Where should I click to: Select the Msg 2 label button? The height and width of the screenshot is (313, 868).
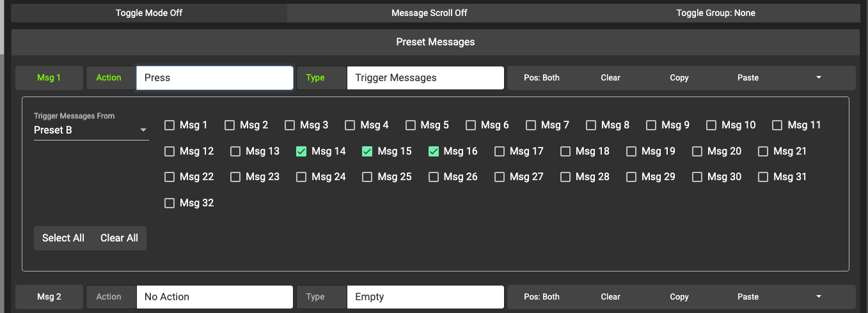pyautogui.click(x=49, y=297)
